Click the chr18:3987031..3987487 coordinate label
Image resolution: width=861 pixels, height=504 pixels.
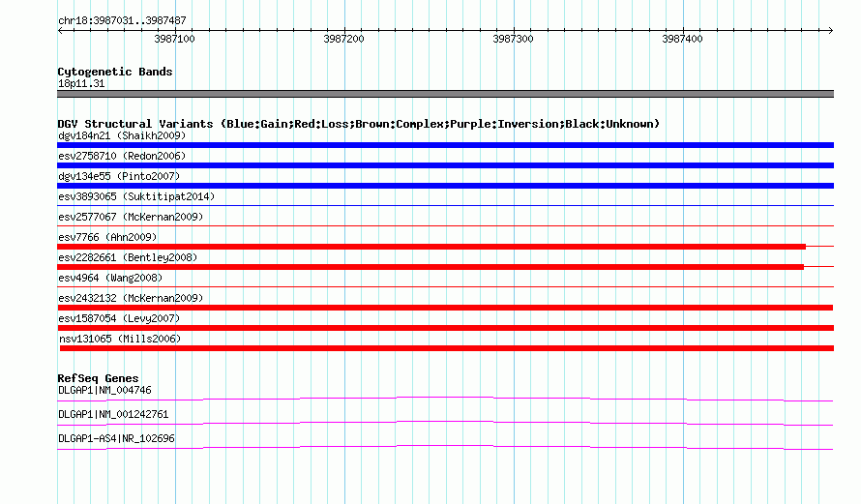(122, 20)
